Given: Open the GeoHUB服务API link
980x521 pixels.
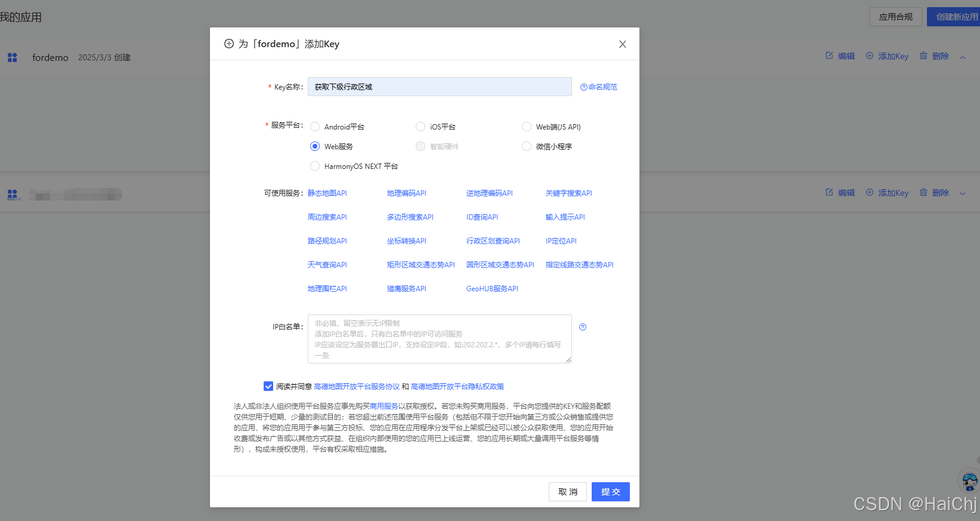Looking at the screenshot, I should pyautogui.click(x=493, y=289).
